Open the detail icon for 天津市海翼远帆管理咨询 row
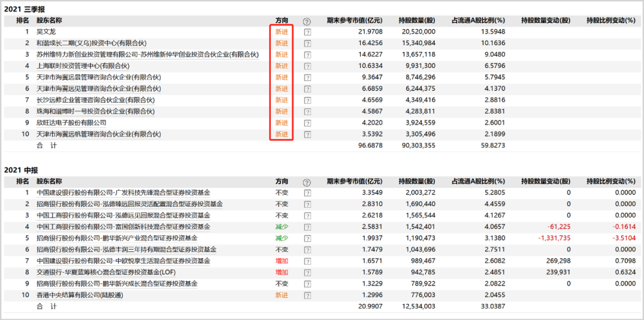Viewport: 644px width, 320px height. (307, 135)
